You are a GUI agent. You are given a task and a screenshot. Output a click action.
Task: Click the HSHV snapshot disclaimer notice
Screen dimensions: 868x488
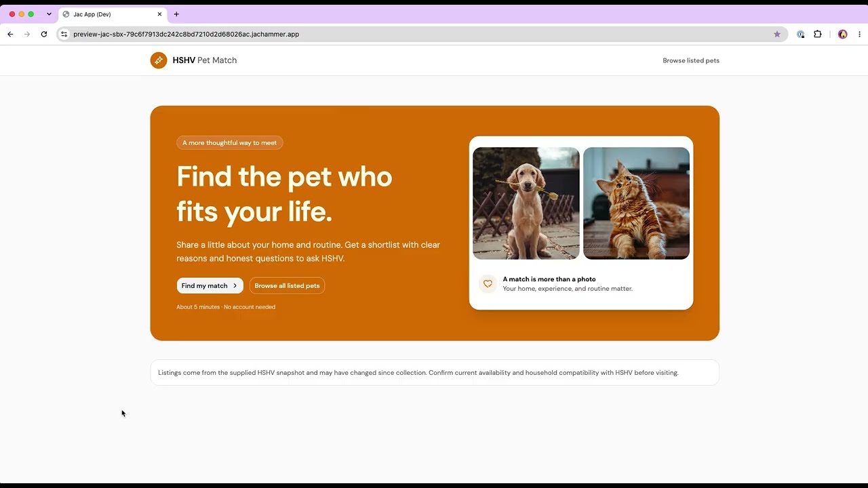435,373
